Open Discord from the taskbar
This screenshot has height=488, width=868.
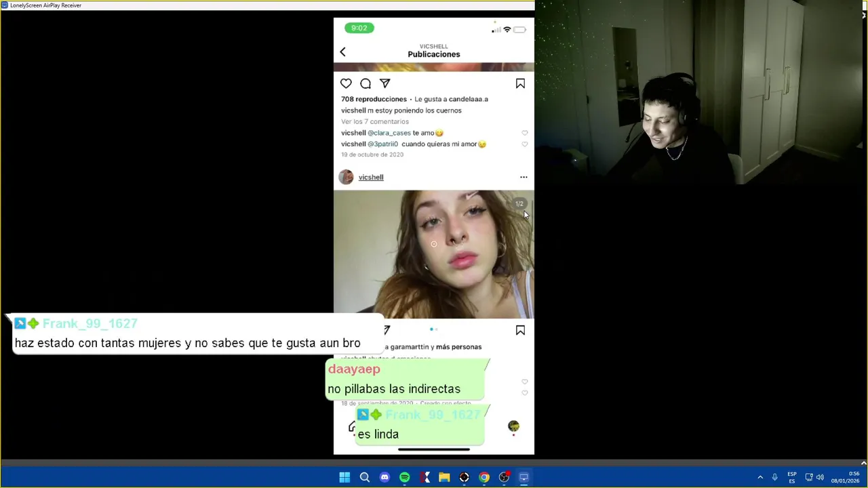[x=384, y=477]
